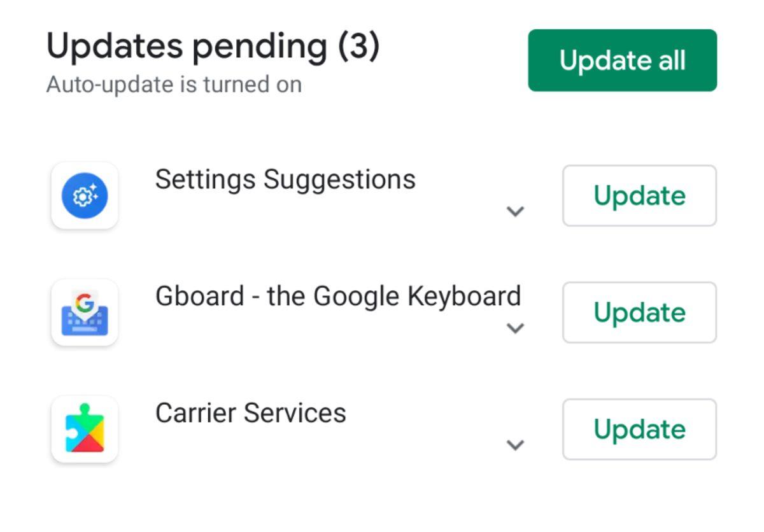The height and width of the screenshot is (532, 764).
Task: Expand the Carrier Services details arrow
Action: coord(517,445)
